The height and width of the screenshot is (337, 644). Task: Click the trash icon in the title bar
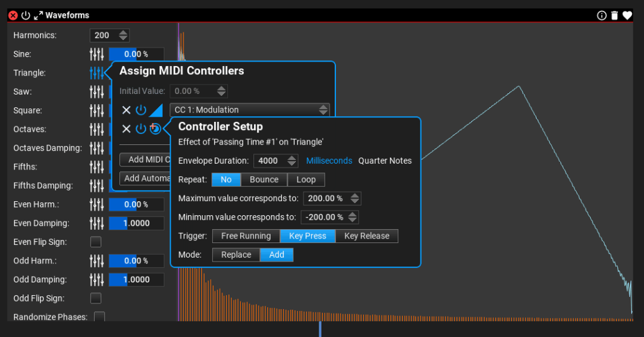614,15
